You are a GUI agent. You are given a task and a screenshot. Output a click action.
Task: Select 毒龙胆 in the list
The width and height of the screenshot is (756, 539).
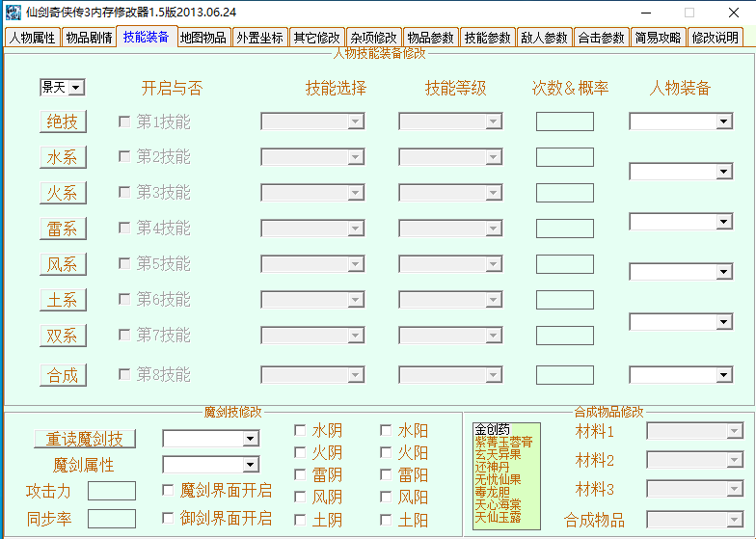tap(492, 492)
